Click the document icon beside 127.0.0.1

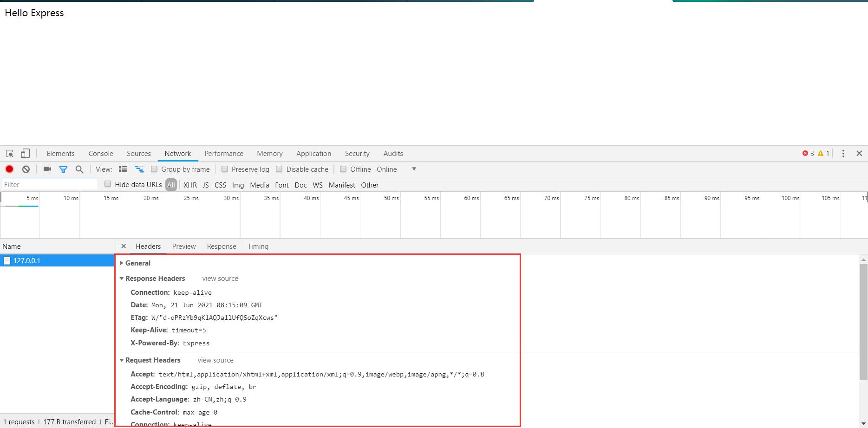pos(7,260)
